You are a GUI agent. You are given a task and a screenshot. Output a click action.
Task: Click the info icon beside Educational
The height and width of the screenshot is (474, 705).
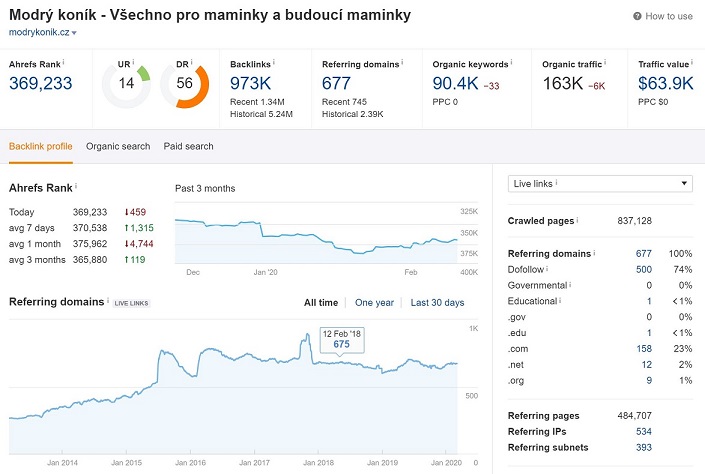pyautogui.click(x=560, y=300)
